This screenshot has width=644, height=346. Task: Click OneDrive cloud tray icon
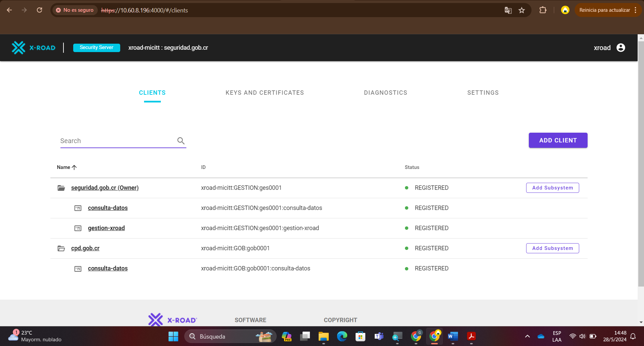coord(541,336)
